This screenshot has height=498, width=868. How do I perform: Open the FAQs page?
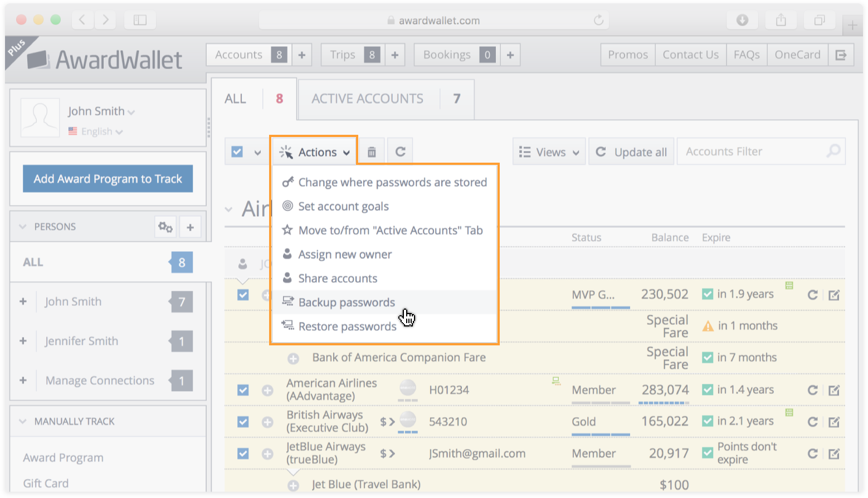coord(747,55)
